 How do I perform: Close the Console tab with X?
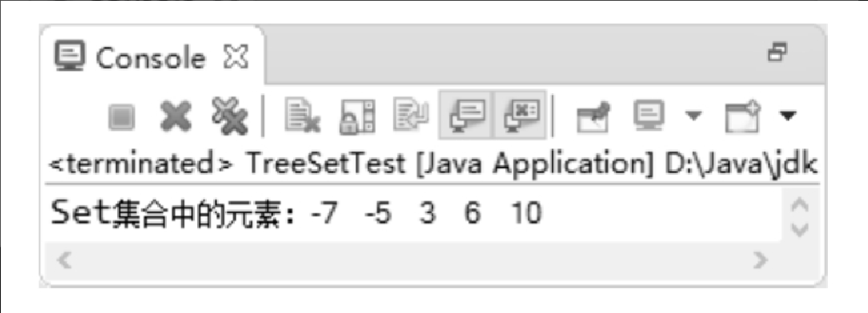pos(235,57)
